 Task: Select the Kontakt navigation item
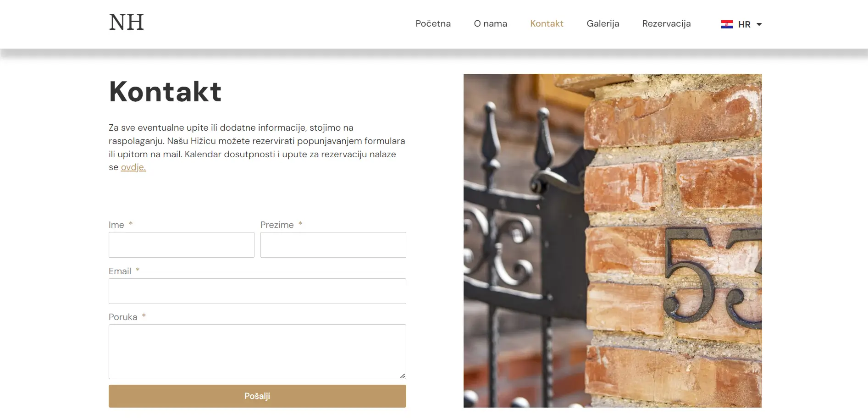547,24
